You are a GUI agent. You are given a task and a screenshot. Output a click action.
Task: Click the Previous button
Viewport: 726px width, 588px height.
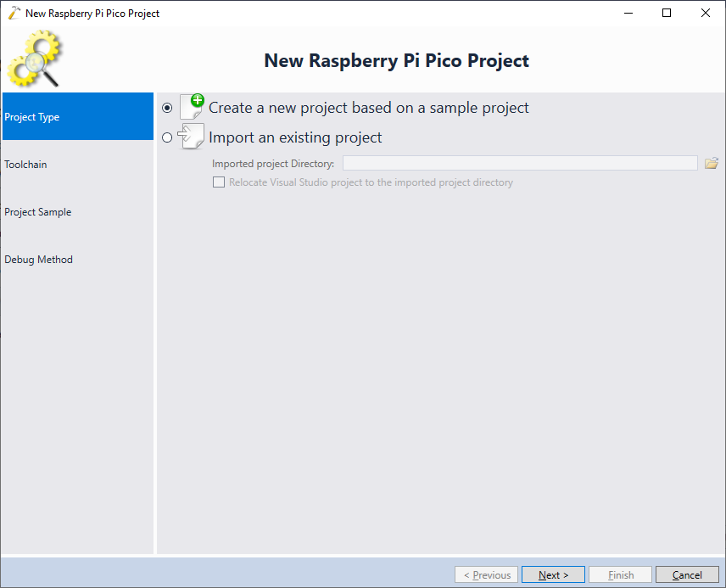click(x=486, y=574)
